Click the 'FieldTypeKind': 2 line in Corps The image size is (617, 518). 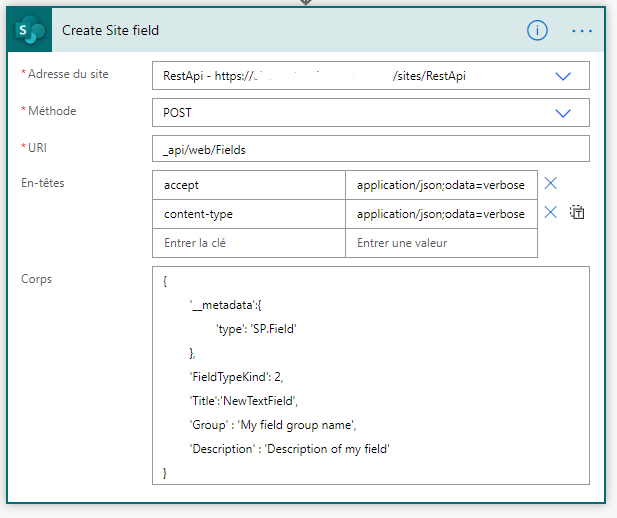click(x=236, y=377)
